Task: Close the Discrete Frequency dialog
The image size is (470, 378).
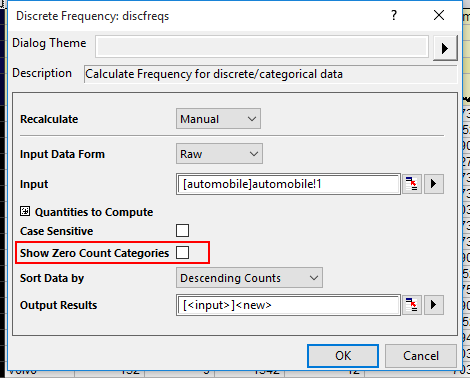Action: coord(439,15)
